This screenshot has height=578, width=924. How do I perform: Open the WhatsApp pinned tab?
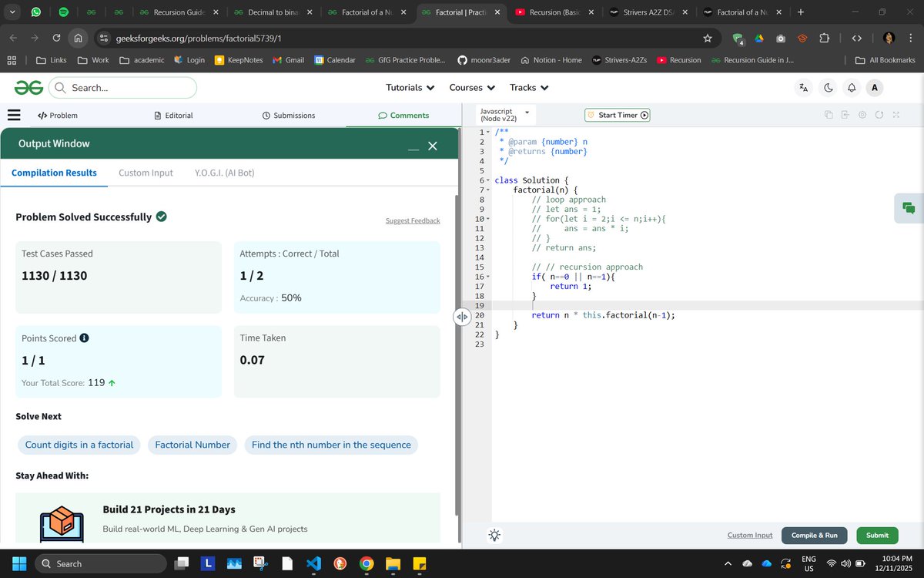coord(36,12)
